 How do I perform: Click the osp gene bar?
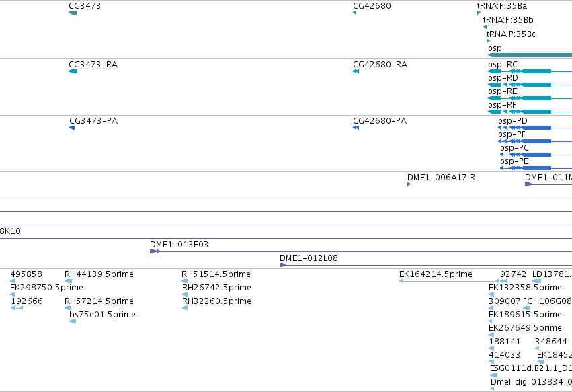pyautogui.click(x=530, y=55)
